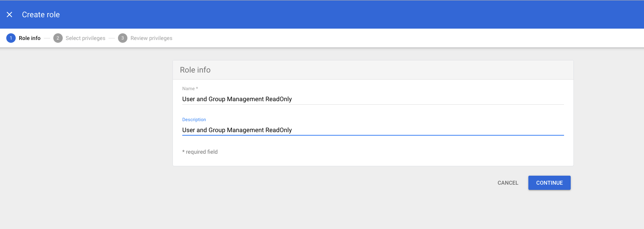The width and height of the screenshot is (644, 229).
Task: Jump to the Review privileges step
Action: pos(151,38)
